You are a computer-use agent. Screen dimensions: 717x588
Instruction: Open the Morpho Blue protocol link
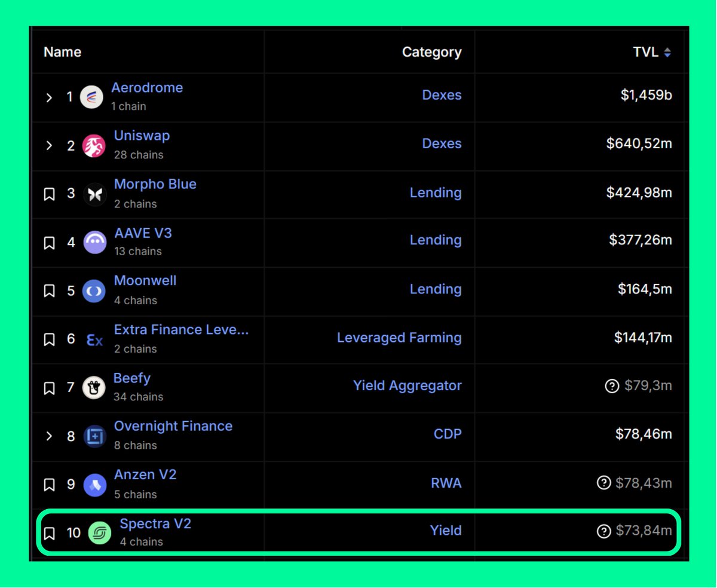click(155, 184)
